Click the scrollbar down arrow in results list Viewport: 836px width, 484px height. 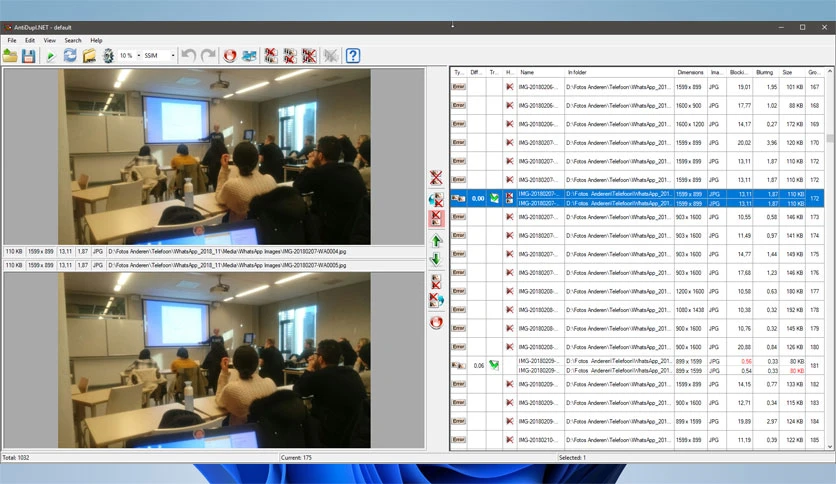click(830, 447)
